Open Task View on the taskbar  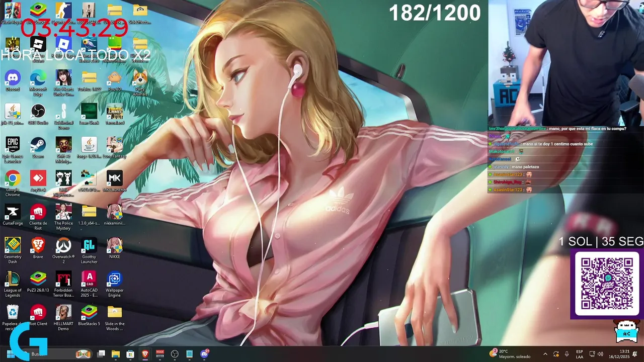101,354
